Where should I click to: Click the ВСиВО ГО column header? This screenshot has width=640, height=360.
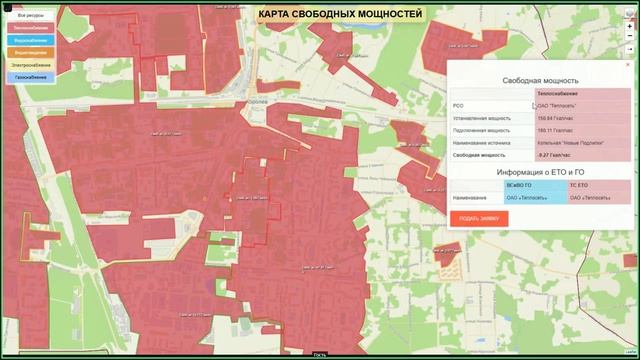(519, 185)
